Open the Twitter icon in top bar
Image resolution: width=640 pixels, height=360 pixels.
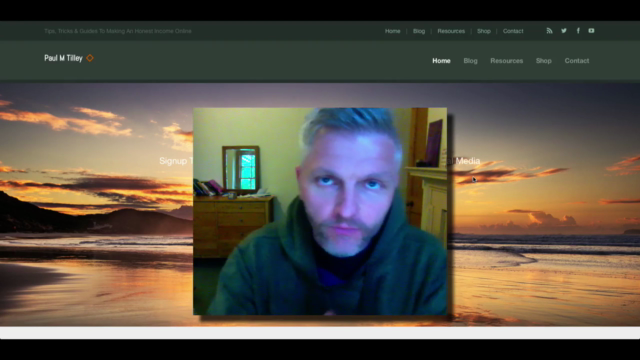pos(564,31)
